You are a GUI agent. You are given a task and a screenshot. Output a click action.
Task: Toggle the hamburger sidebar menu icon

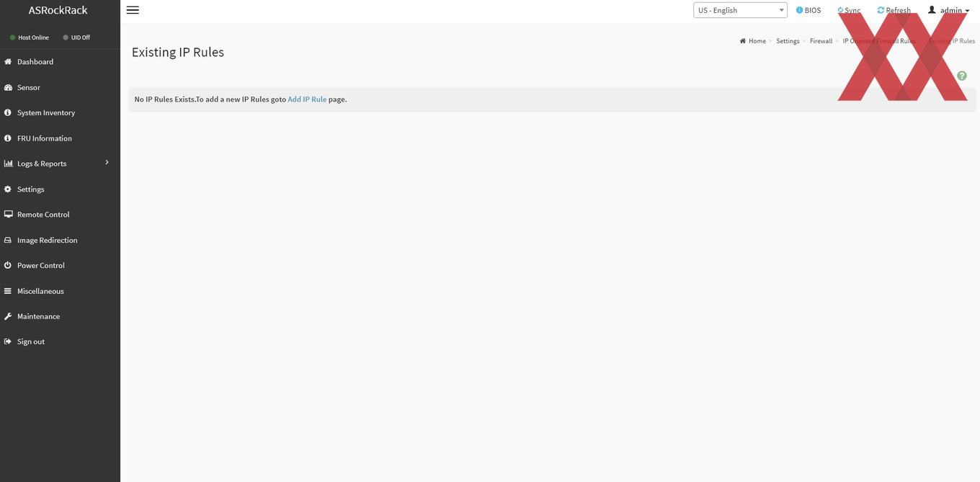133,10
